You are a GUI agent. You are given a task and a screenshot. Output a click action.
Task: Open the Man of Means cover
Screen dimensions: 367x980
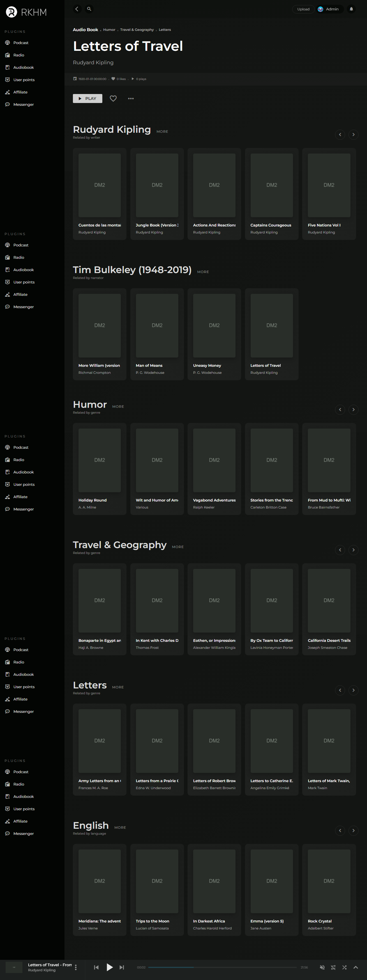click(157, 326)
